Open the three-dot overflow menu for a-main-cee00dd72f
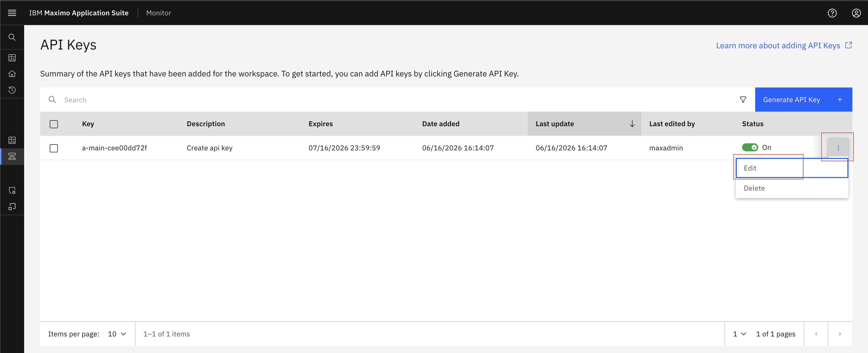This screenshot has height=353, width=868. click(x=838, y=148)
